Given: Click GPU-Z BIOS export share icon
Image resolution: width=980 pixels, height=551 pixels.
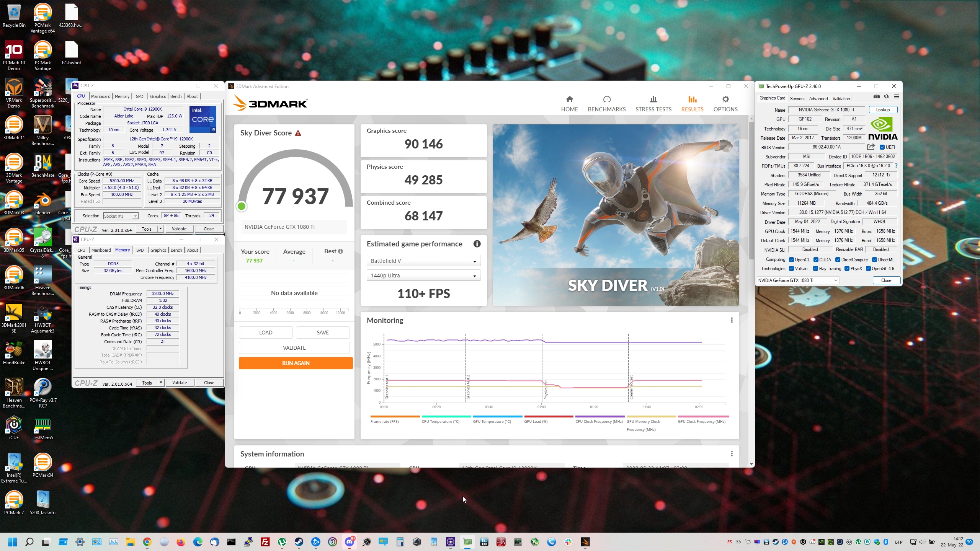Looking at the screenshot, I should point(871,147).
